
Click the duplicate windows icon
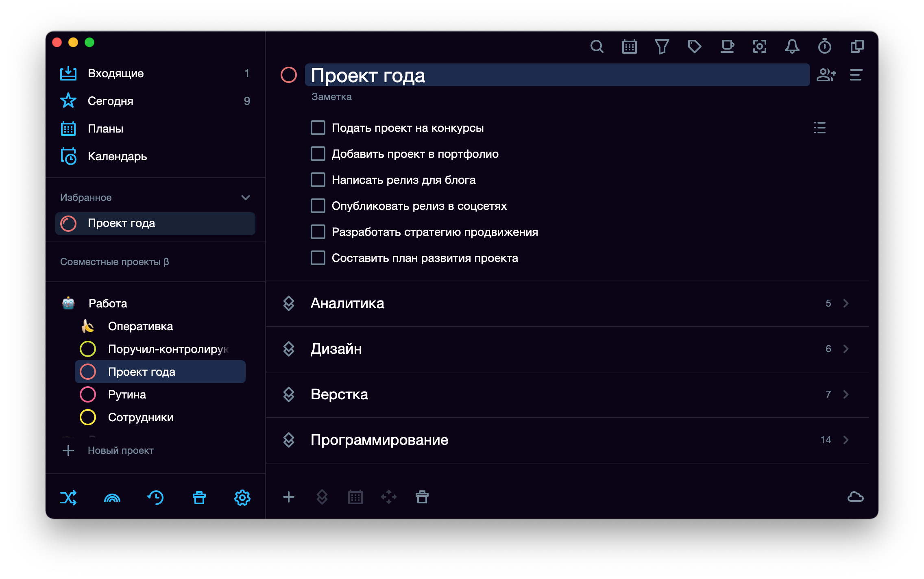pyautogui.click(x=857, y=47)
